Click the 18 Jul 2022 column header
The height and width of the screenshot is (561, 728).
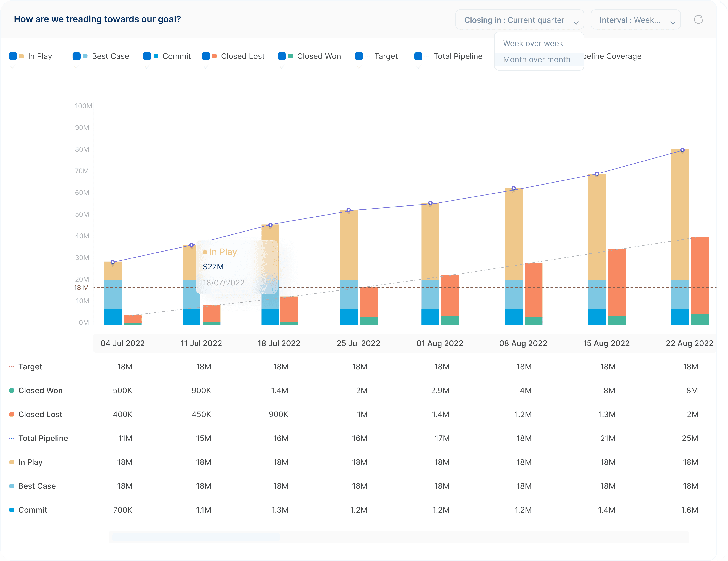click(279, 343)
